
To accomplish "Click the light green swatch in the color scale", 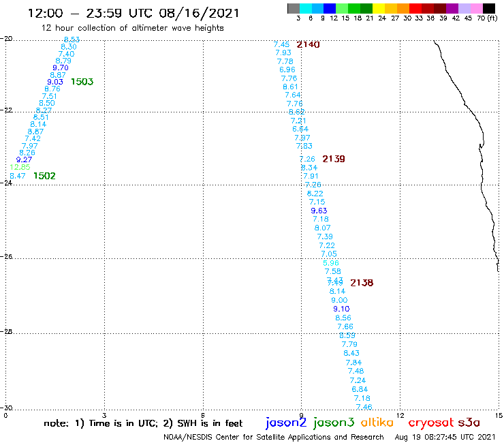I will tap(342, 8).
